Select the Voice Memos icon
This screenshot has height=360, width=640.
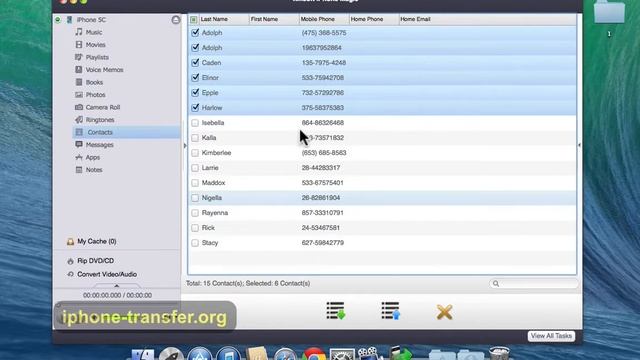click(79, 69)
